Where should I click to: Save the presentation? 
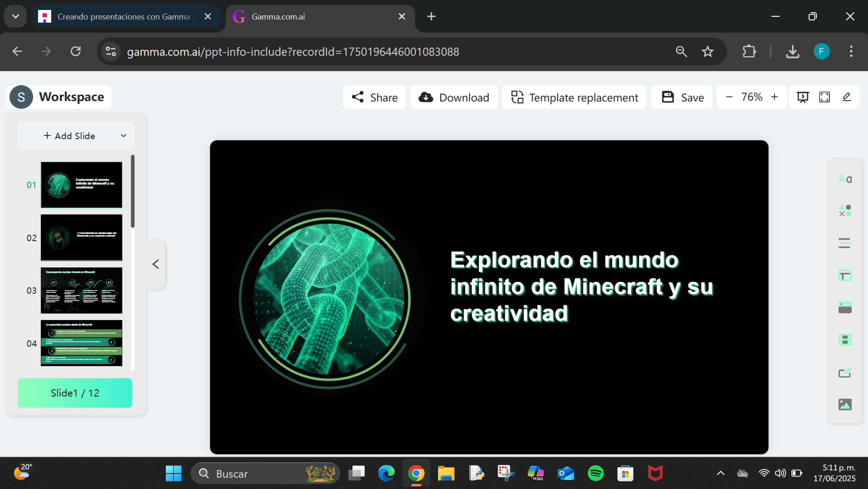coord(682,97)
